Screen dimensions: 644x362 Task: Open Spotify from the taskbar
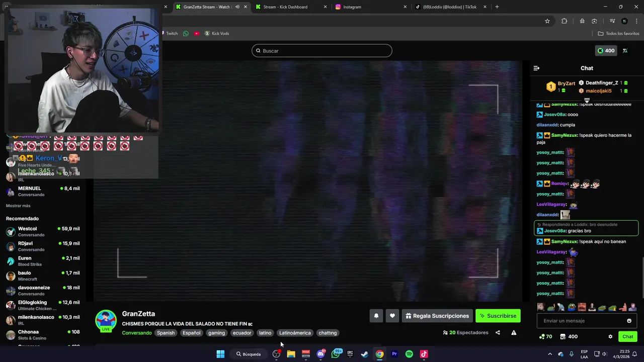pos(409,354)
